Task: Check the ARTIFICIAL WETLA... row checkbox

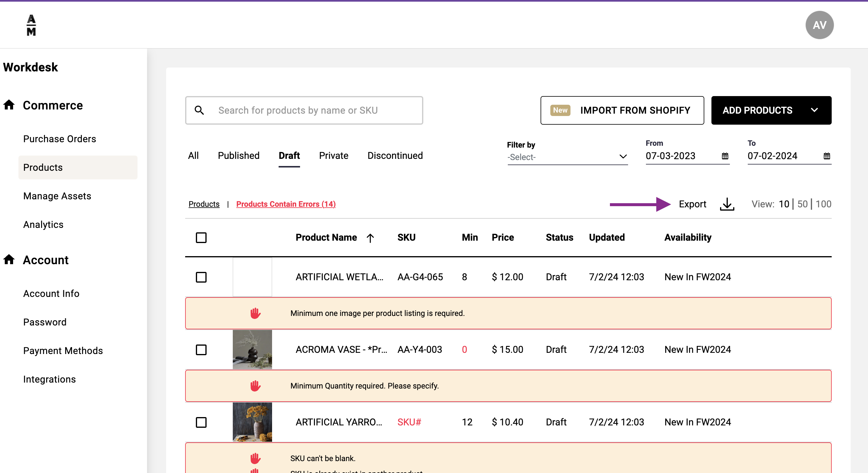Action: [201, 277]
